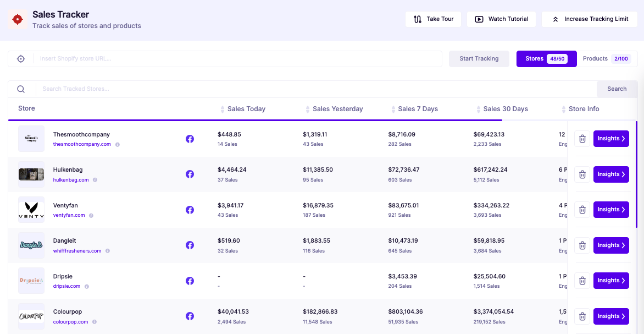
Task: Sort table by Sales 30 Days
Action: pos(479,109)
